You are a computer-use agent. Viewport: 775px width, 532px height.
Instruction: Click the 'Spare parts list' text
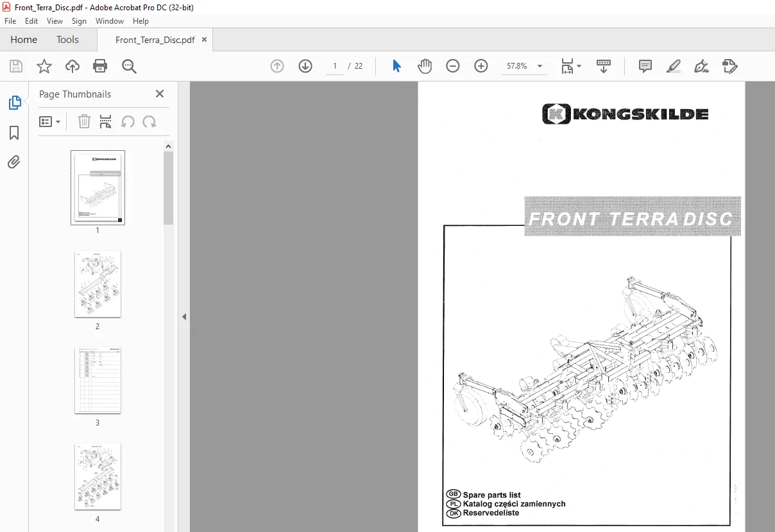pyautogui.click(x=491, y=495)
